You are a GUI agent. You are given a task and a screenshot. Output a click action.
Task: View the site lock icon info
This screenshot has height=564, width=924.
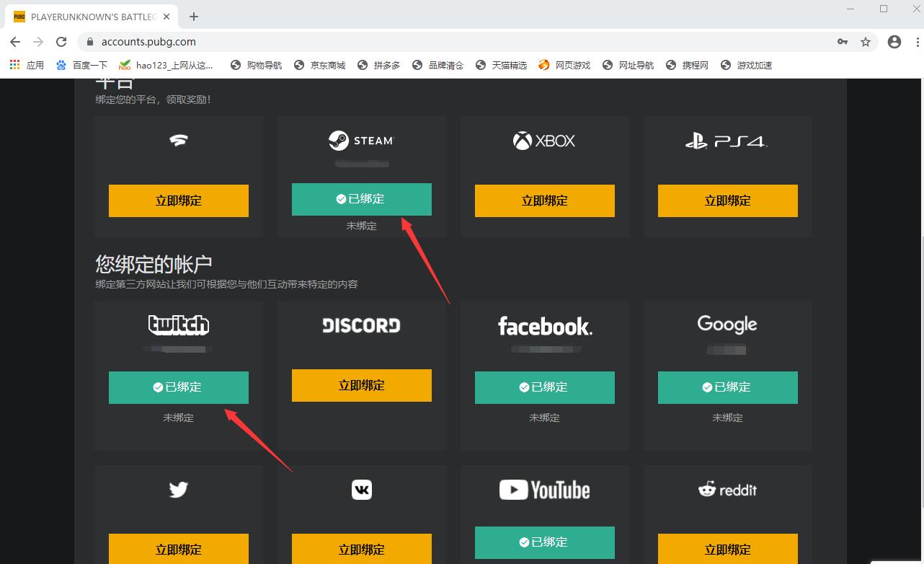click(90, 42)
